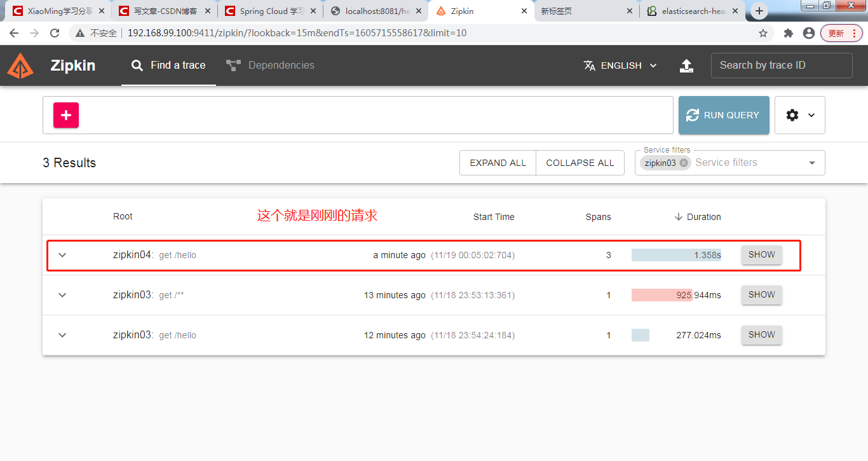Image resolution: width=868 pixels, height=461 pixels.
Task: Click the Start Time column header
Action: [494, 217]
